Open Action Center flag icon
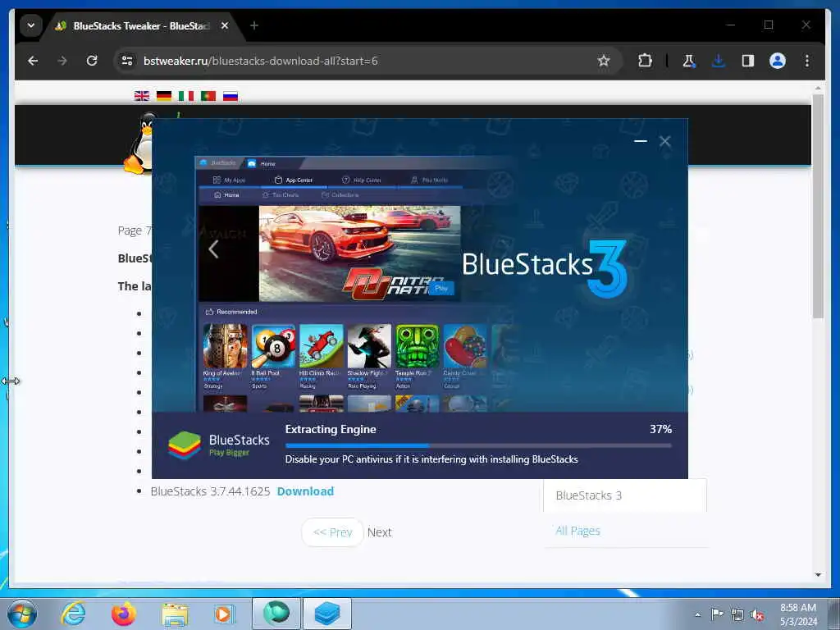 tap(717, 614)
